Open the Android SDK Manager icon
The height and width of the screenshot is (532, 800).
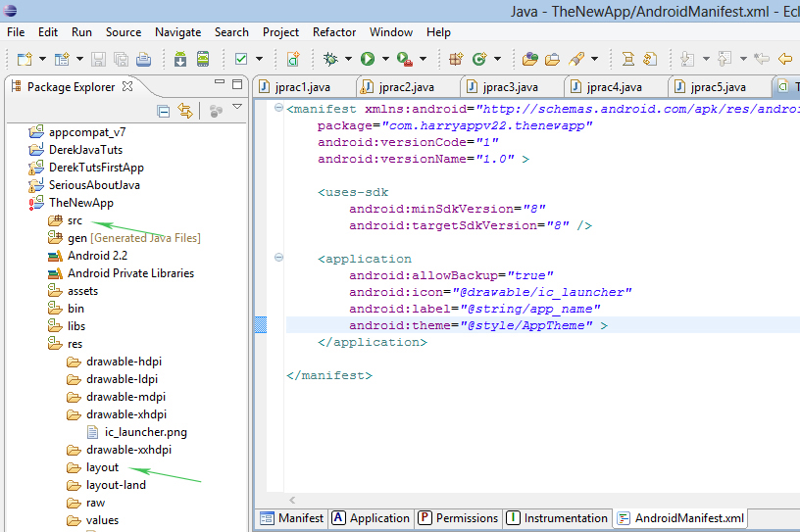pos(180,59)
